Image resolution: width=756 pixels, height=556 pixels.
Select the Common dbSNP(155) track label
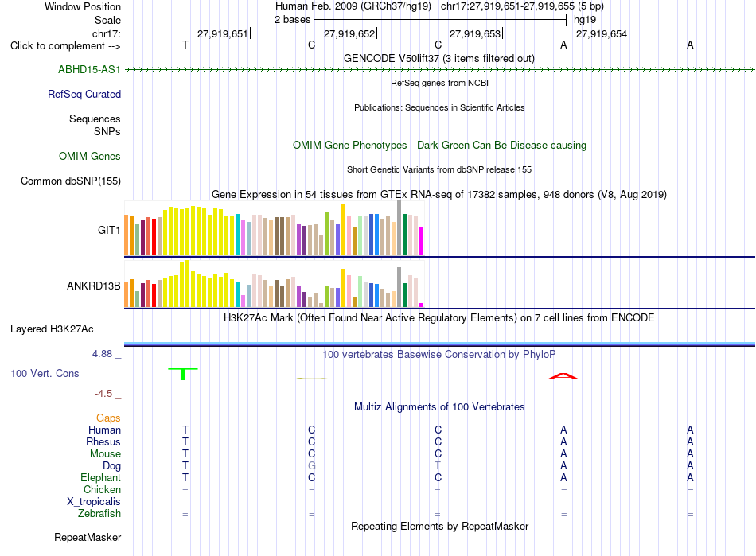click(x=71, y=181)
